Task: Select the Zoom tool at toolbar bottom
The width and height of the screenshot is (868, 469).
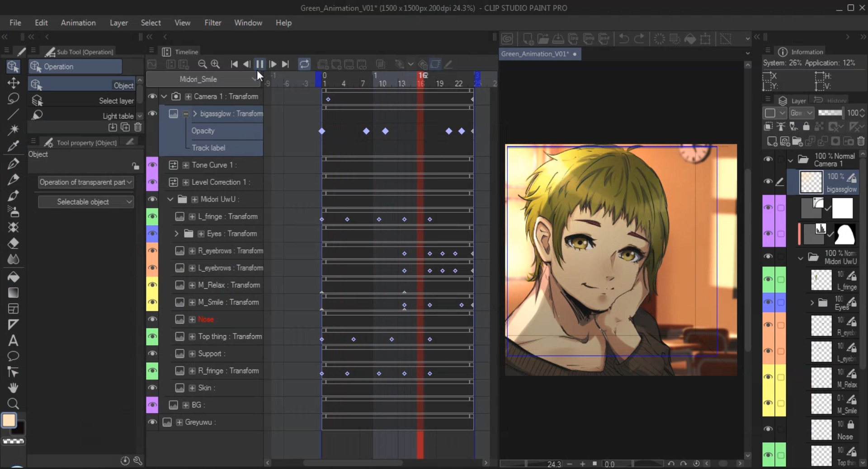Action: [x=13, y=404]
